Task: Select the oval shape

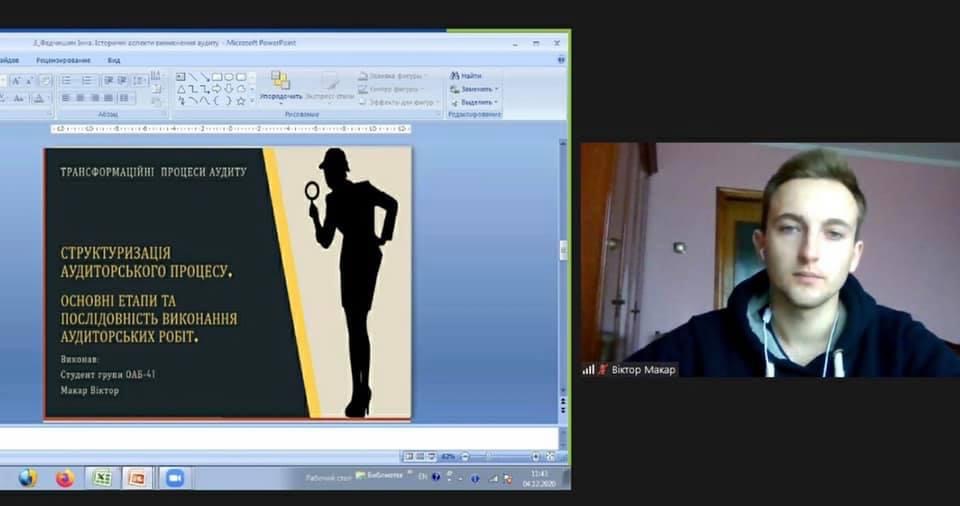Action: [228, 77]
